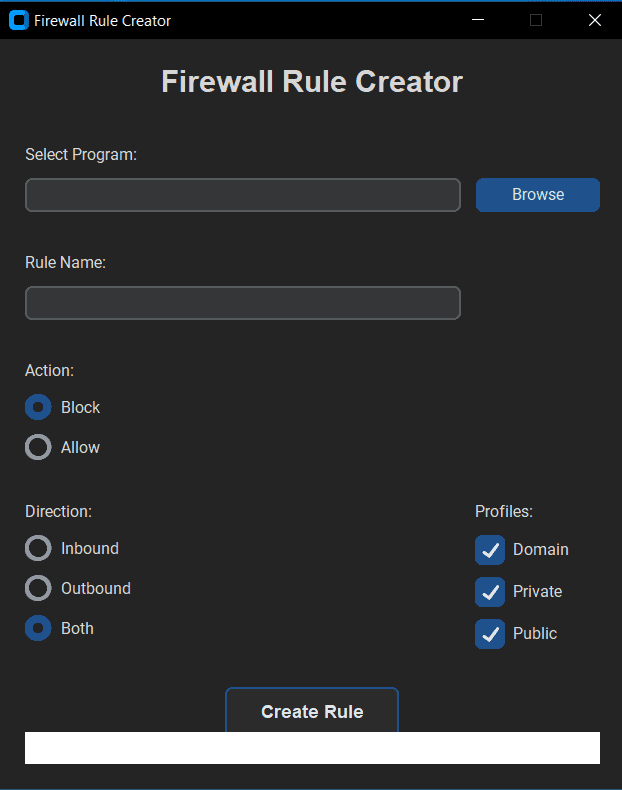
Task: Click into the Rule Name text field
Action: 242,303
